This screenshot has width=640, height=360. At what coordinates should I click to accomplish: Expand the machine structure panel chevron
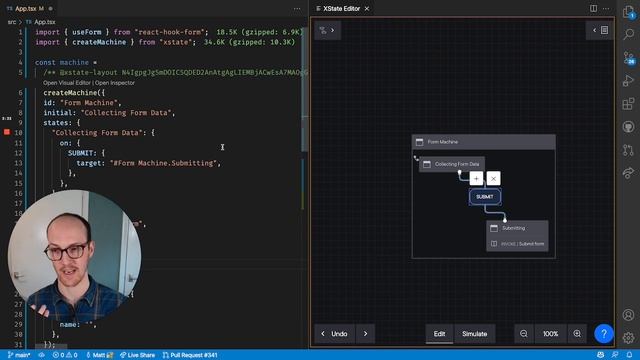pos(333,30)
